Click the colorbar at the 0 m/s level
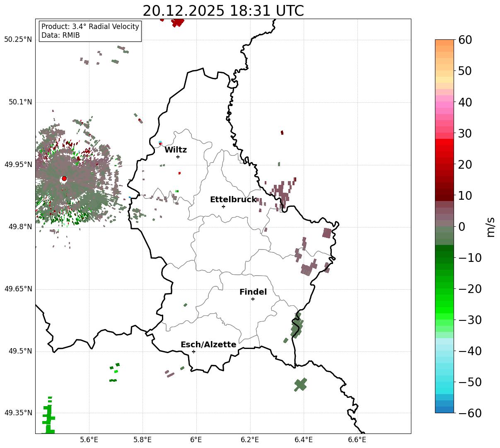500x448 pixels. 444,227
